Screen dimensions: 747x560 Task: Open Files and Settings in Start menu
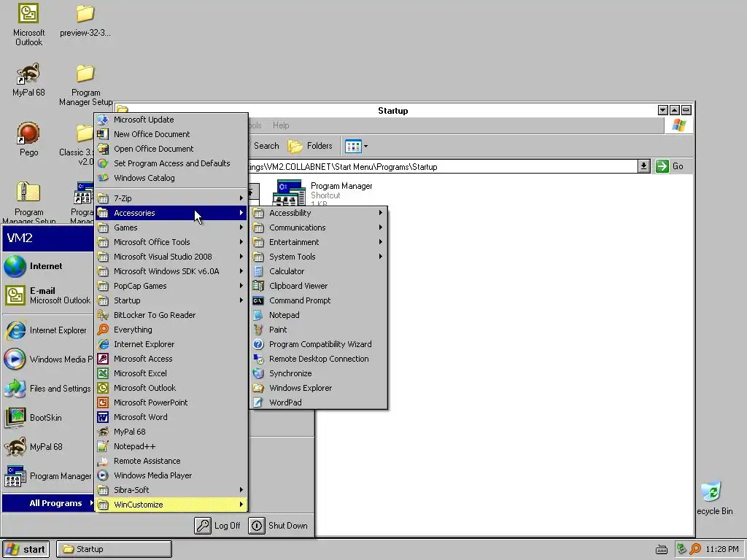point(47,389)
